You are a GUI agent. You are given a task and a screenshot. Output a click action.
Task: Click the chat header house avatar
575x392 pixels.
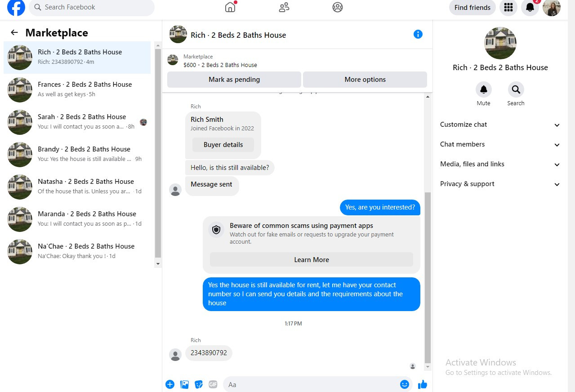tap(178, 34)
